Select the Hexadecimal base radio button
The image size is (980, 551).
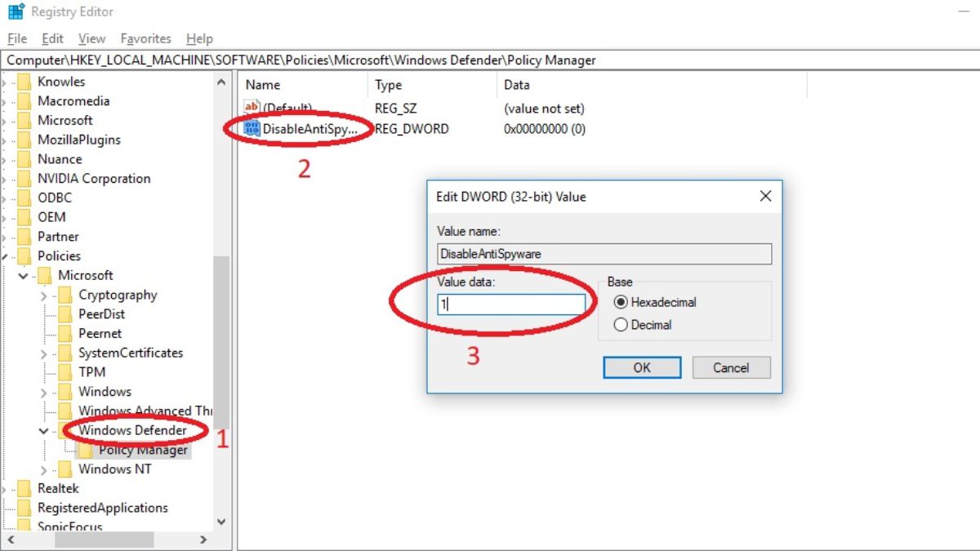pos(621,302)
